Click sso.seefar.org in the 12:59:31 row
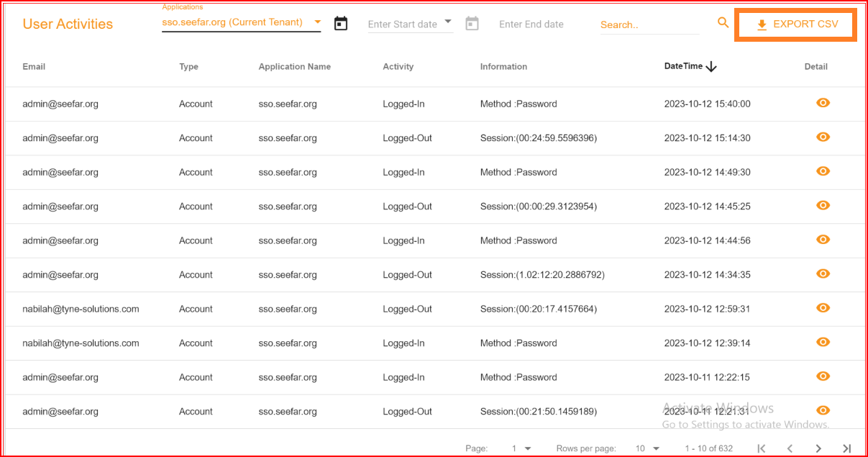Viewport: 868px width, 457px height. point(288,309)
